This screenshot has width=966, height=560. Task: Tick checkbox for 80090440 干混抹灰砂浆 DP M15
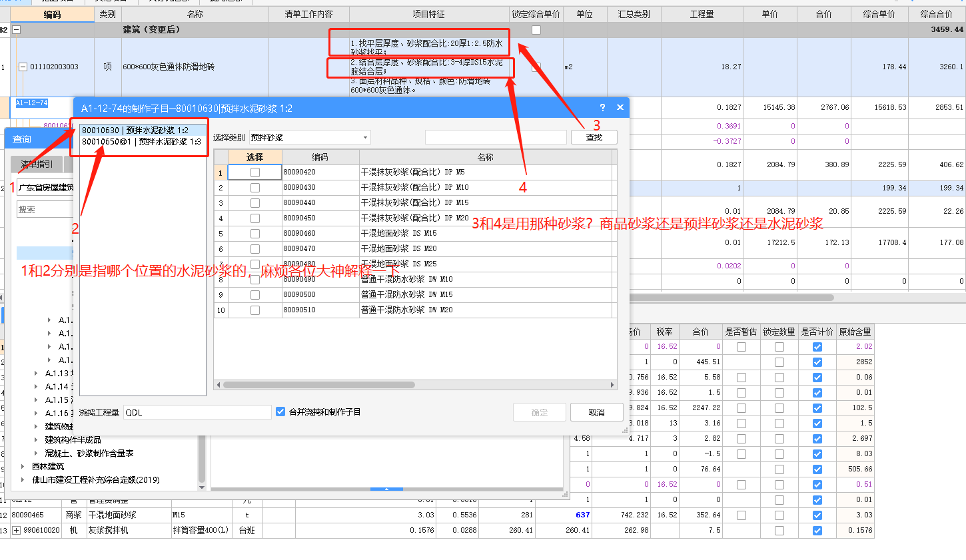pyautogui.click(x=254, y=203)
